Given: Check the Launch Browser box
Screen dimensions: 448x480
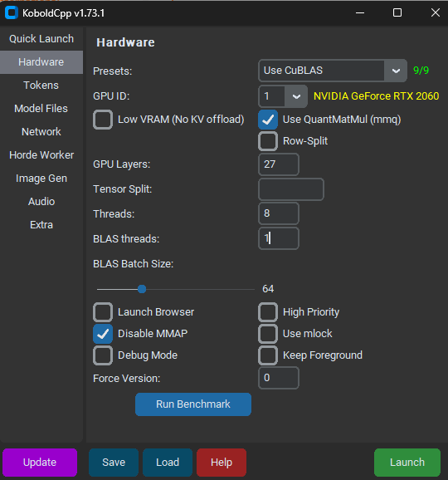Looking at the screenshot, I should [x=103, y=312].
